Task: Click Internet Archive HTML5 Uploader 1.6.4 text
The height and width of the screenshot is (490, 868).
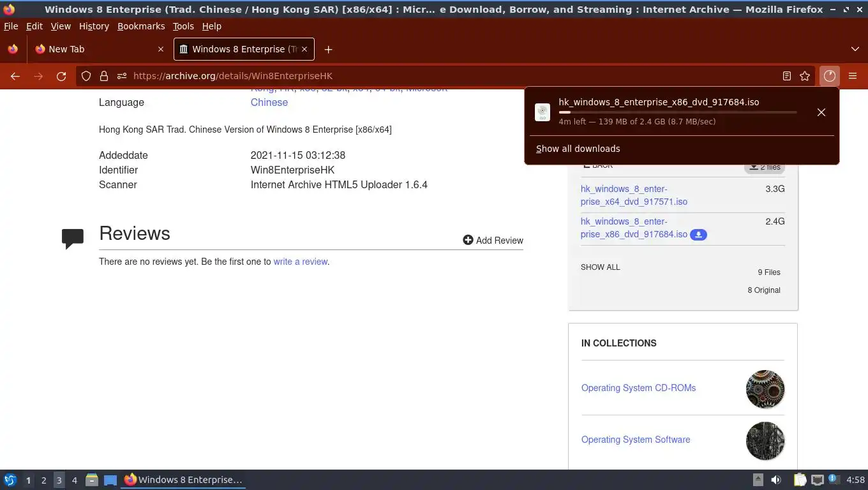Action: click(x=339, y=184)
